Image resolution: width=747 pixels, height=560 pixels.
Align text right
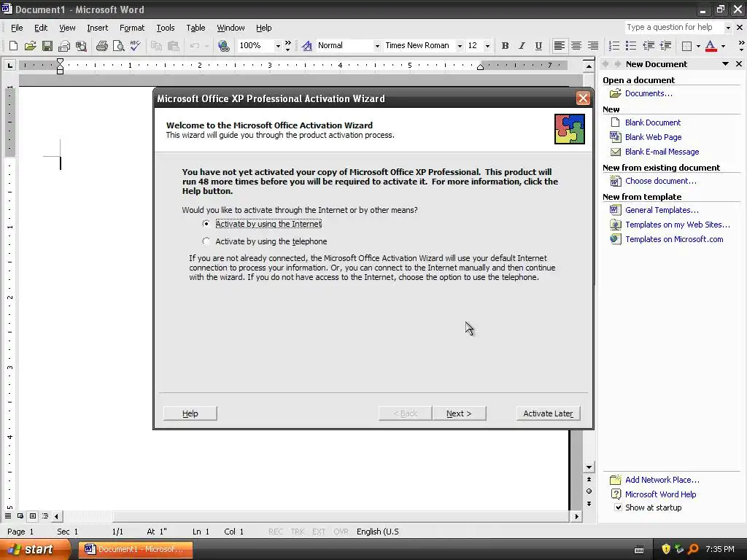point(592,46)
